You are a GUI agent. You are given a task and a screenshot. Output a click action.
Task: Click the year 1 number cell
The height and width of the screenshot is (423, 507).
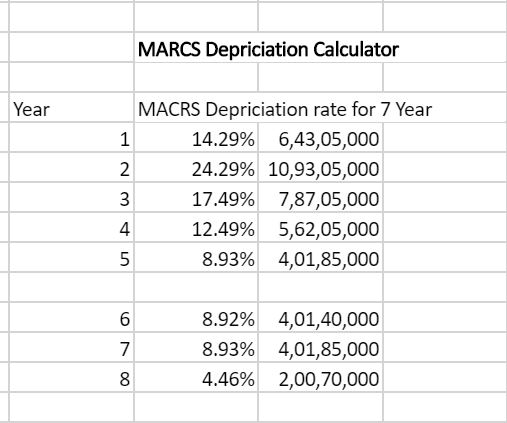click(x=72, y=139)
